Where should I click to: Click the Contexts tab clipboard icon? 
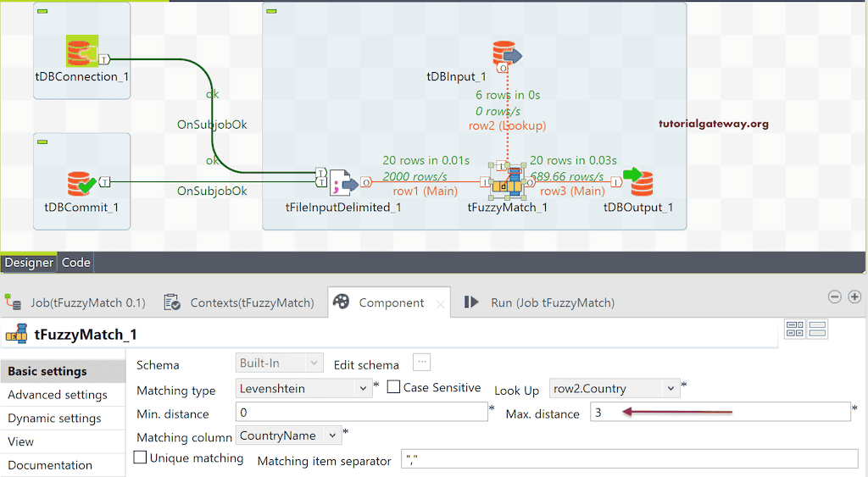172,302
